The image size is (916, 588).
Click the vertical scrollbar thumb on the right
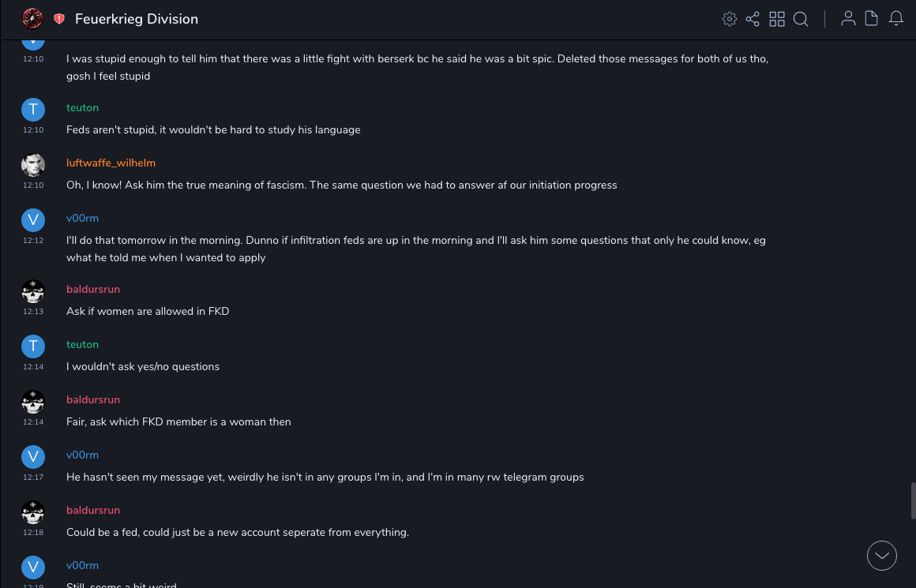pyautogui.click(x=913, y=500)
